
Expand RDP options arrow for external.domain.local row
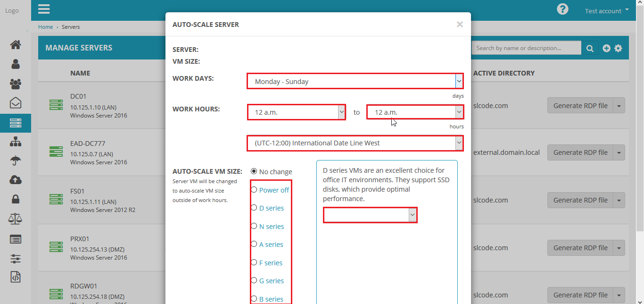(619, 152)
